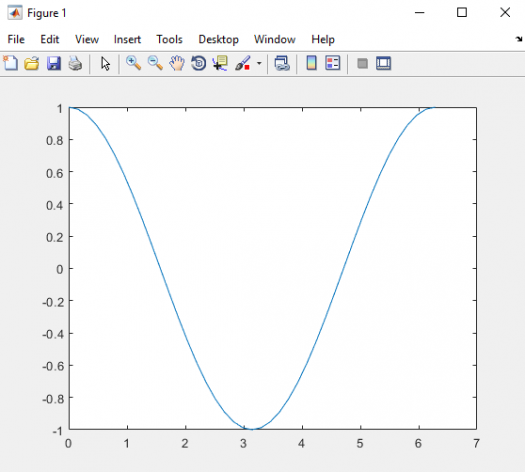This screenshot has width=525, height=472.
Task: Save the figure with floppy disk icon
Action: [54, 63]
